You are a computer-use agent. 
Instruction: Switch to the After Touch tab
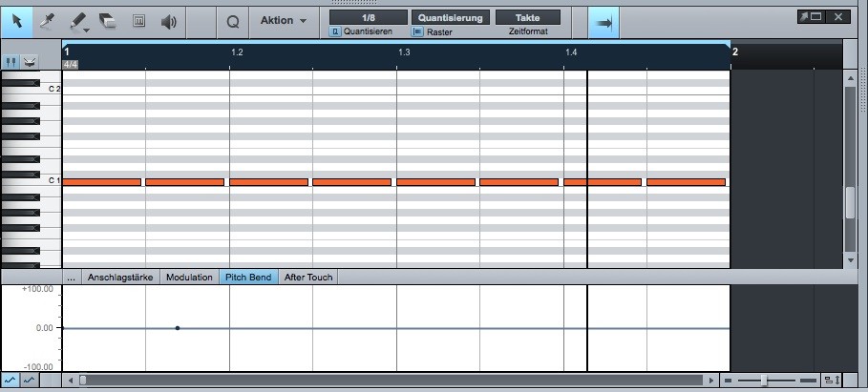point(308,278)
